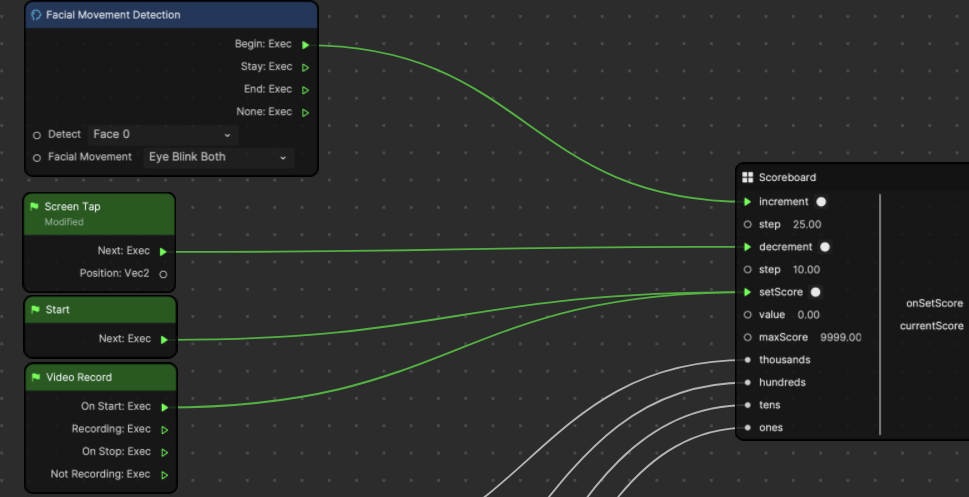Click the decrement step value 10.00
Screen dimensions: 969x497
[806, 270]
